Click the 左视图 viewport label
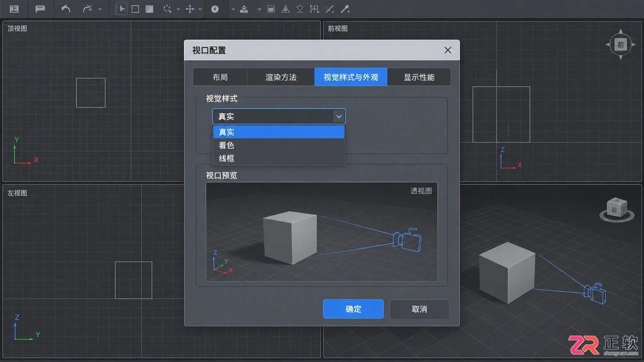 [17, 193]
